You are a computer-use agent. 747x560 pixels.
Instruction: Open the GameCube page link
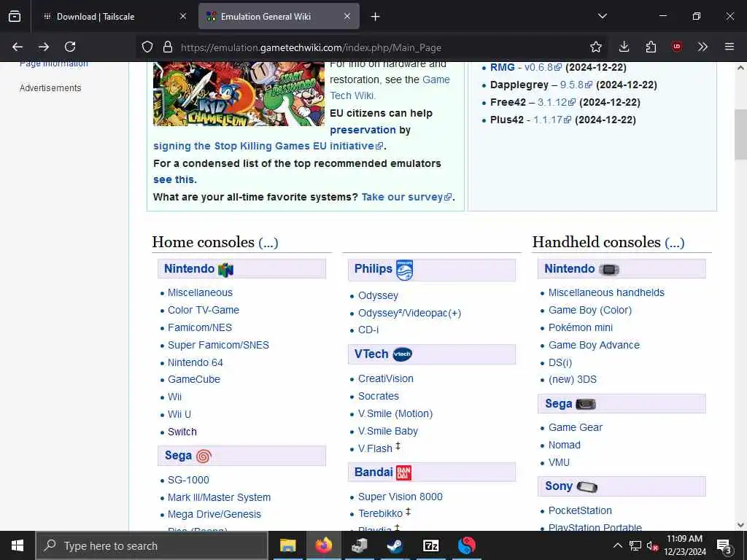pos(194,379)
